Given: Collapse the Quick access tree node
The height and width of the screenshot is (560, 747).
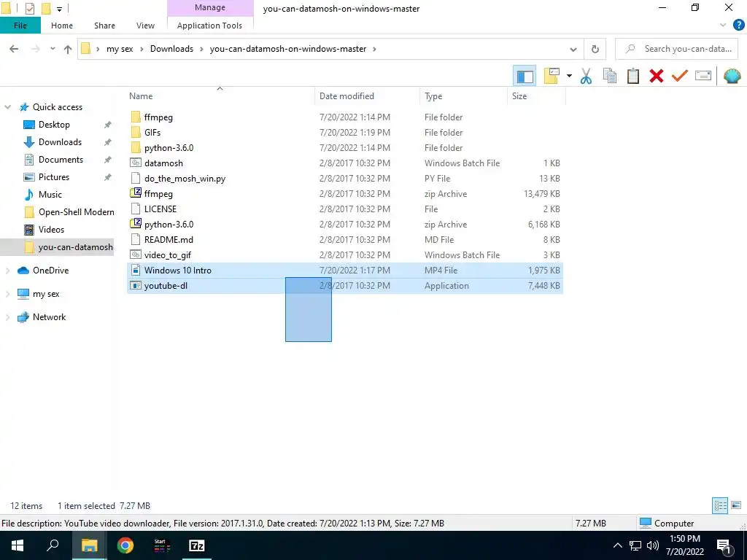Looking at the screenshot, I should (7, 107).
